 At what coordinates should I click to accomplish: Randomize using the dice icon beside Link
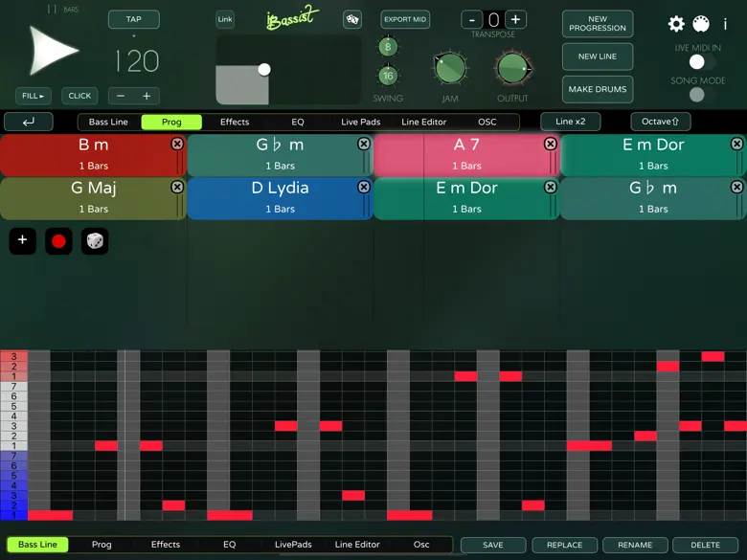(351, 19)
